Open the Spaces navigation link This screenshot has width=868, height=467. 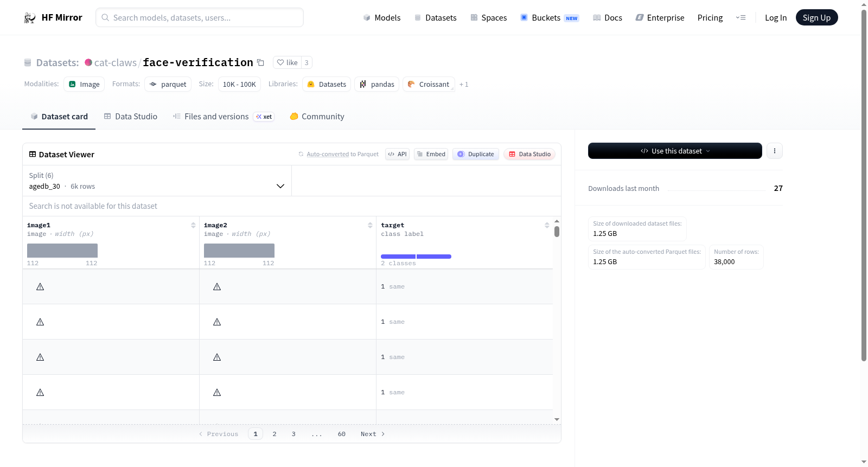489,17
